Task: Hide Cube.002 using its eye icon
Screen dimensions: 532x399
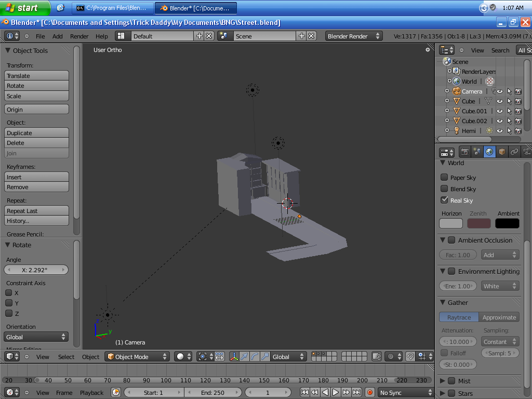Action: (500, 121)
